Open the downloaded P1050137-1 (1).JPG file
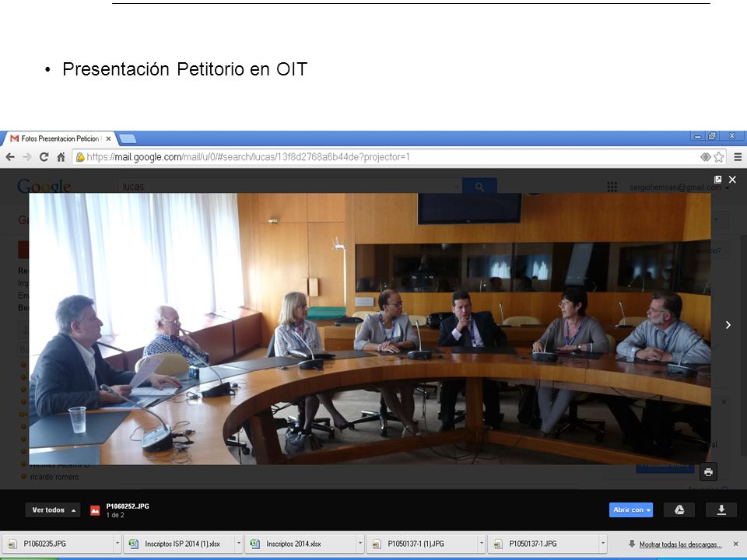The width and height of the screenshot is (747, 560). 422,544
